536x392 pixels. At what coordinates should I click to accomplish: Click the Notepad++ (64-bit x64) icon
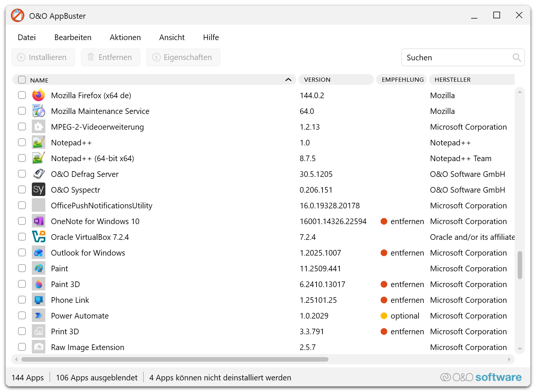tap(38, 158)
